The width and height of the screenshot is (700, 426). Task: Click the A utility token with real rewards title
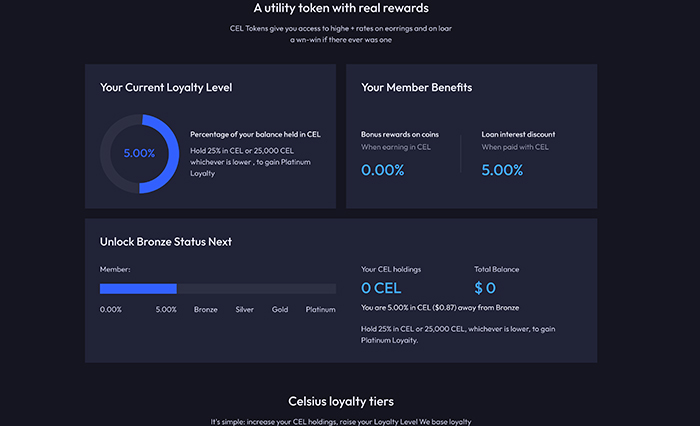tap(341, 8)
